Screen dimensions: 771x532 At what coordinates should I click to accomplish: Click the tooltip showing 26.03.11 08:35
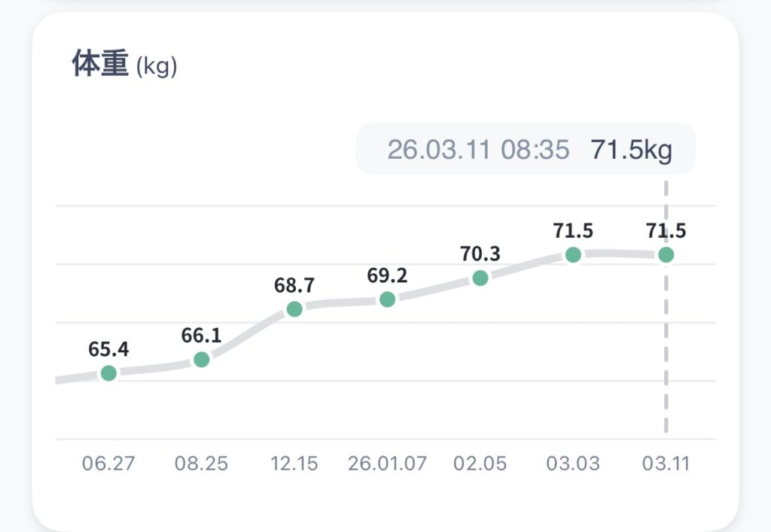coord(526,149)
